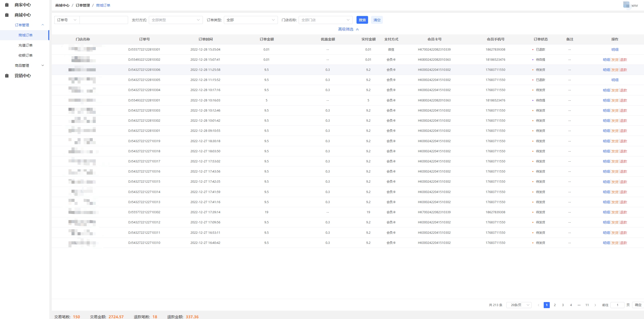Click 退款 for order DJ5549322122810301
The width and height of the screenshot is (644, 319).
pos(623,100)
